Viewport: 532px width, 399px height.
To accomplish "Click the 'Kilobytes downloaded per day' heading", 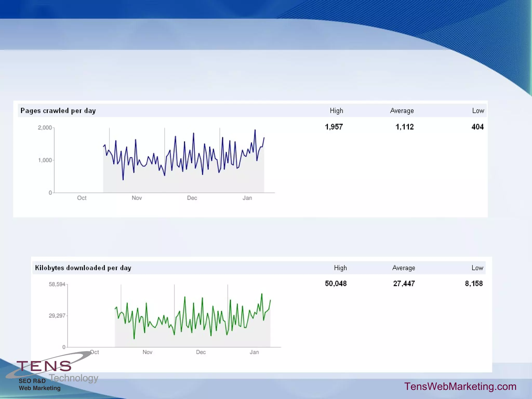I will (x=83, y=268).
